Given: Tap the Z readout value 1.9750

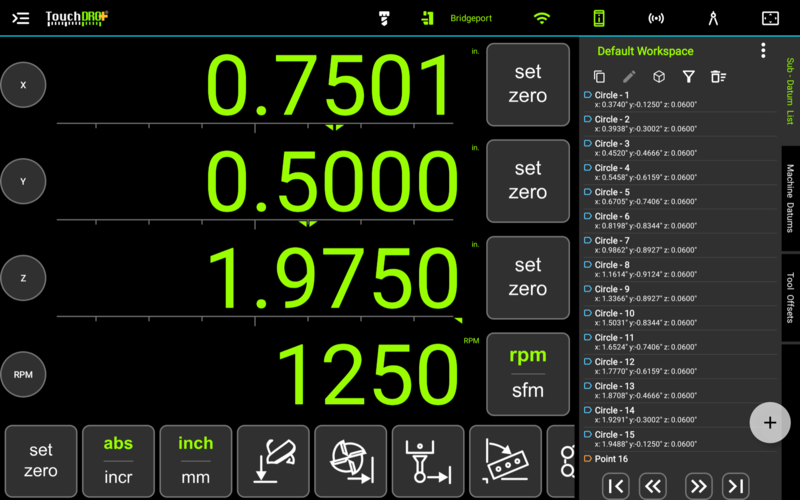Looking at the screenshot, I should click(x=334, y=279).
